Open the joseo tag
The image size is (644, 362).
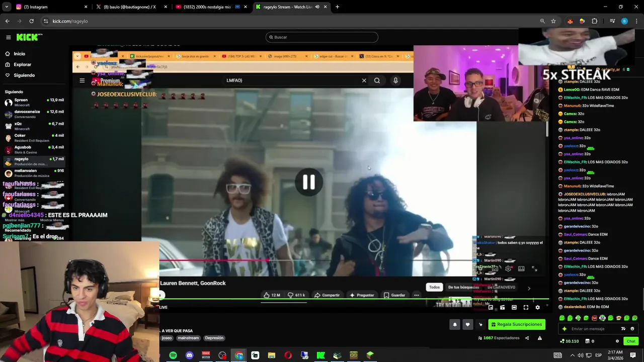click(167, 338)
